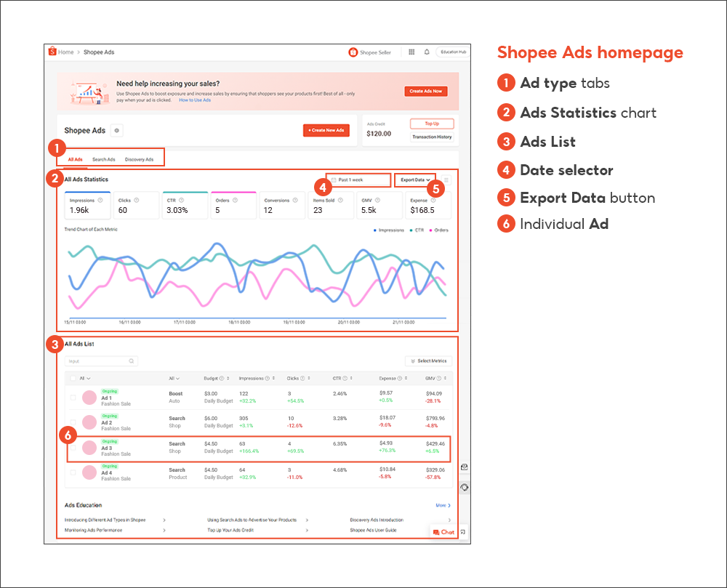Click the hamburger icon next to Export Data
The height and width of the screenshot is (588, 727).
(446, 180)
